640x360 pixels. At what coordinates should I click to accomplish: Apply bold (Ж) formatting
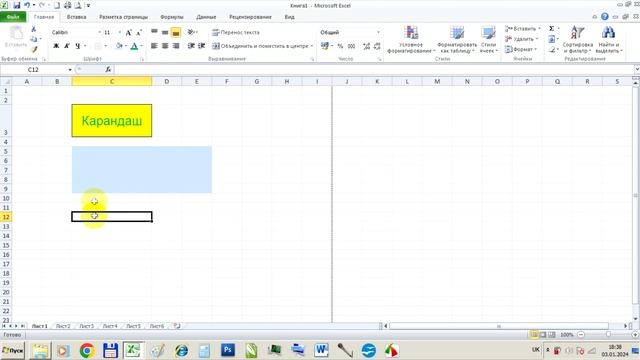point(56,46)
